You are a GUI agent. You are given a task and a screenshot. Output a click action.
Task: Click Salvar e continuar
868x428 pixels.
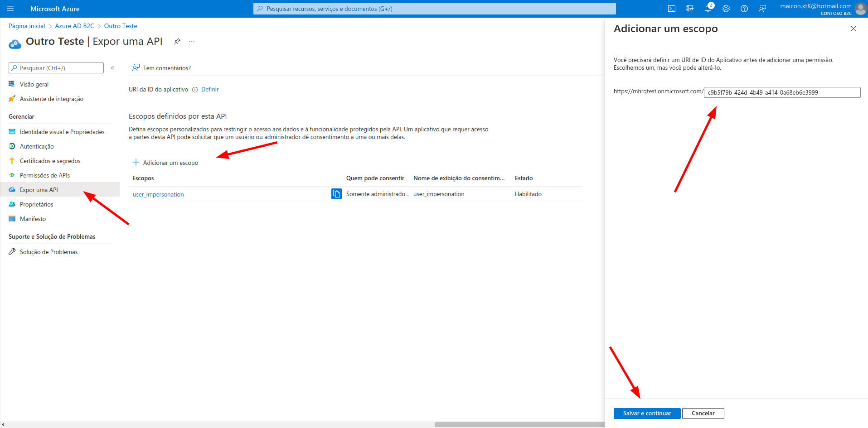pos(647,414)
